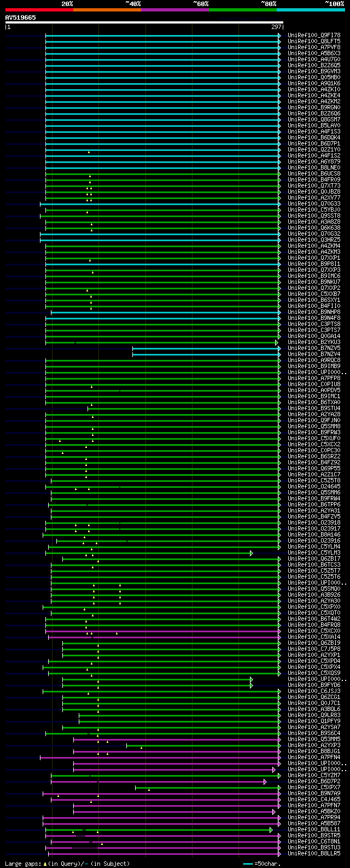Select hit UniRef100_B6TPP6
The image size is (350, 868).
pos(314,504)
